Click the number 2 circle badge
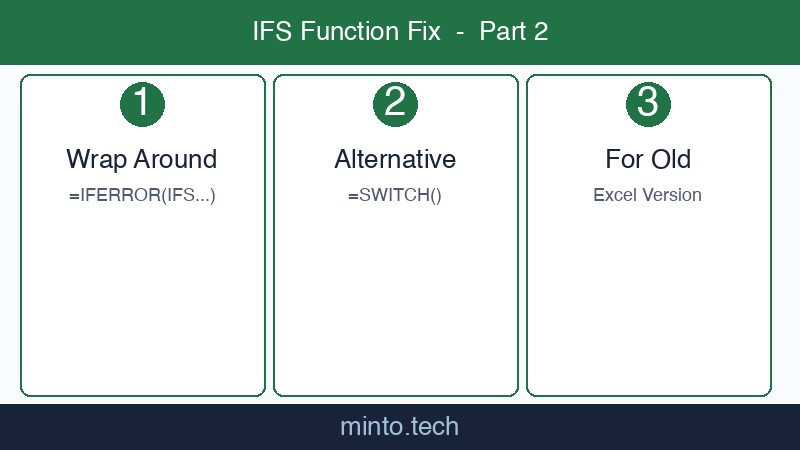This screenshot has width=800, height=450. (x=395, y=104)
